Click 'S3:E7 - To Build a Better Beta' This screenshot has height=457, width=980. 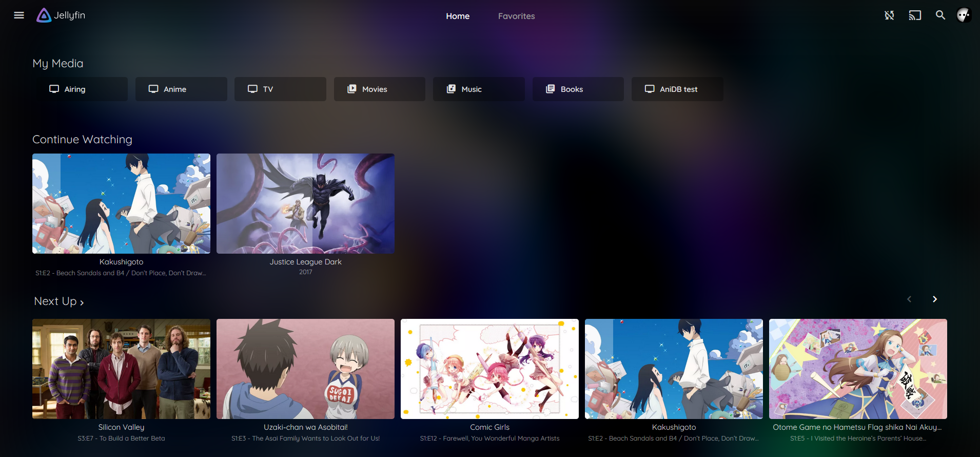click(121, 439)
